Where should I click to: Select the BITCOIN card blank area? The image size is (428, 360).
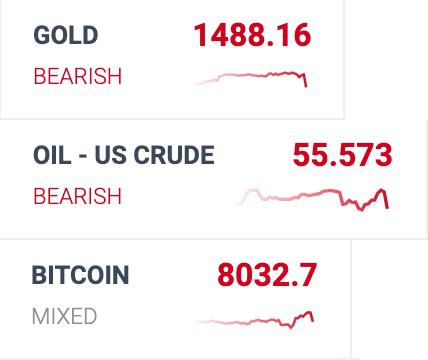pyautogui.click(x=150, y=340)
